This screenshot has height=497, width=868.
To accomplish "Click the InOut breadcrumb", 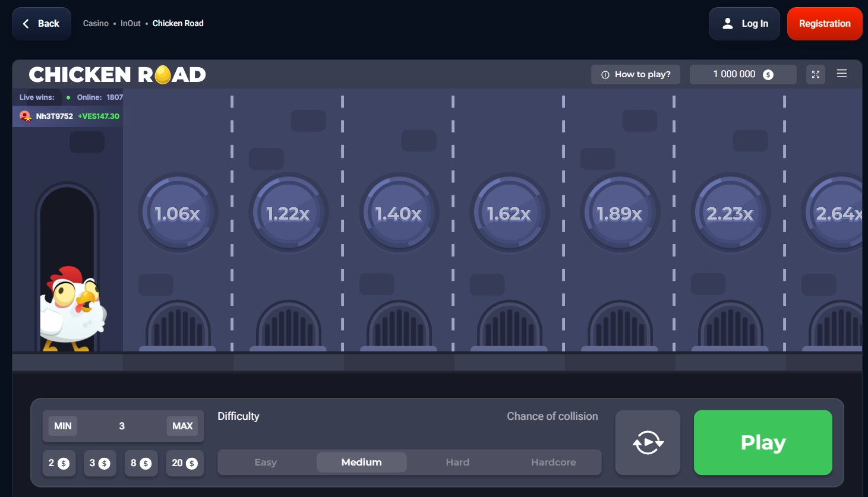I will [131, 24].
